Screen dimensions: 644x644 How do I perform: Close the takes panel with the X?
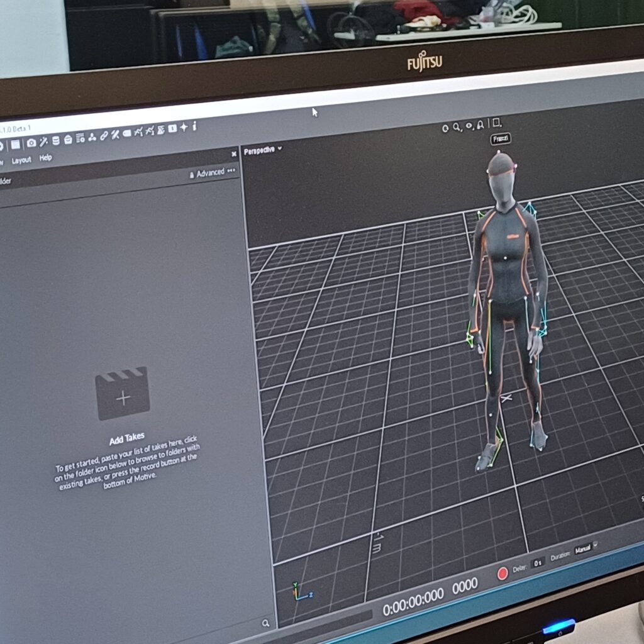click(234, 154)
